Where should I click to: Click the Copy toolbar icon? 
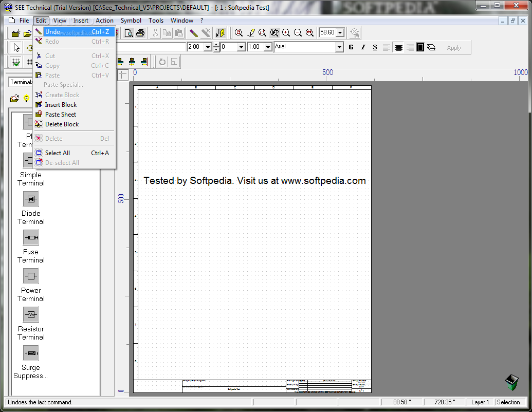coord(167,33)
